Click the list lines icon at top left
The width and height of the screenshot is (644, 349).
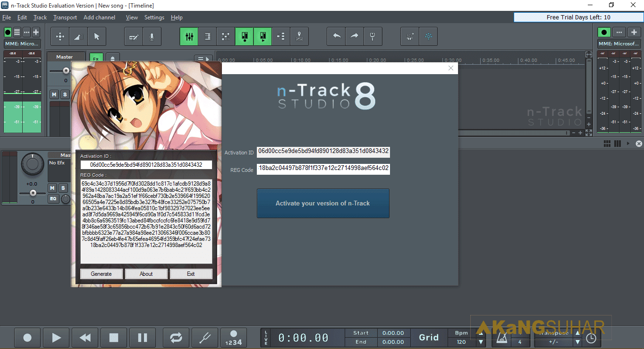pos(17,33)
